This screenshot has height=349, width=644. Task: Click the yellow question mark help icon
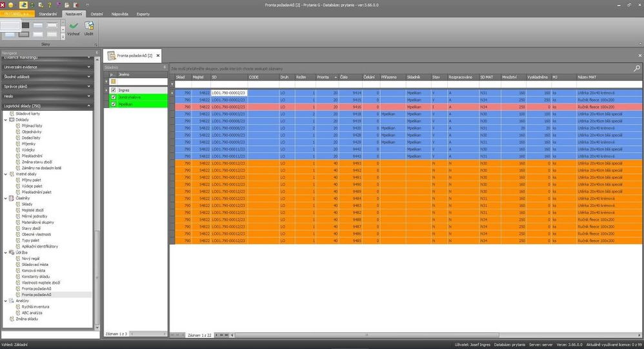[x=48, y=5]
